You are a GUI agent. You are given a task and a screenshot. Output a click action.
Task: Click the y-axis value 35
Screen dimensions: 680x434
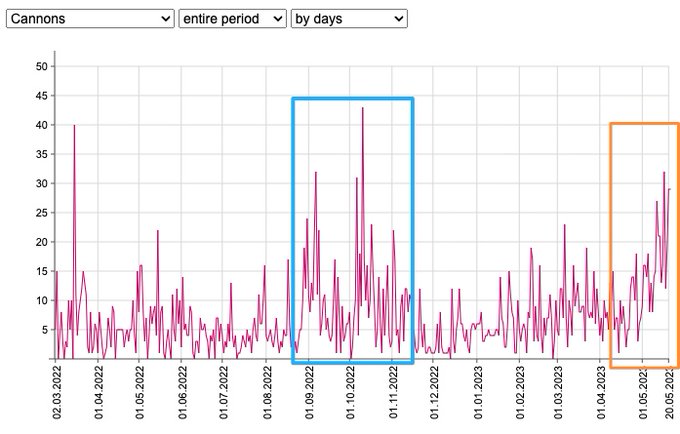tap(42, 154)
